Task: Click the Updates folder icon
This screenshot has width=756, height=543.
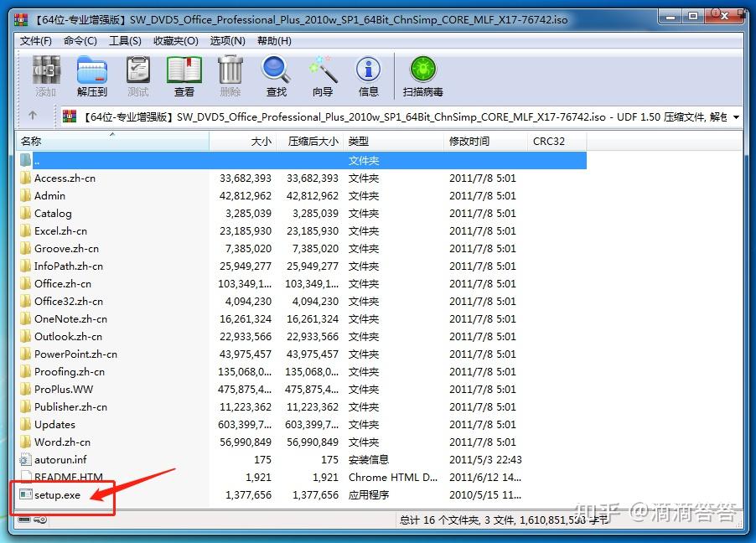Action: pos(25,424)
